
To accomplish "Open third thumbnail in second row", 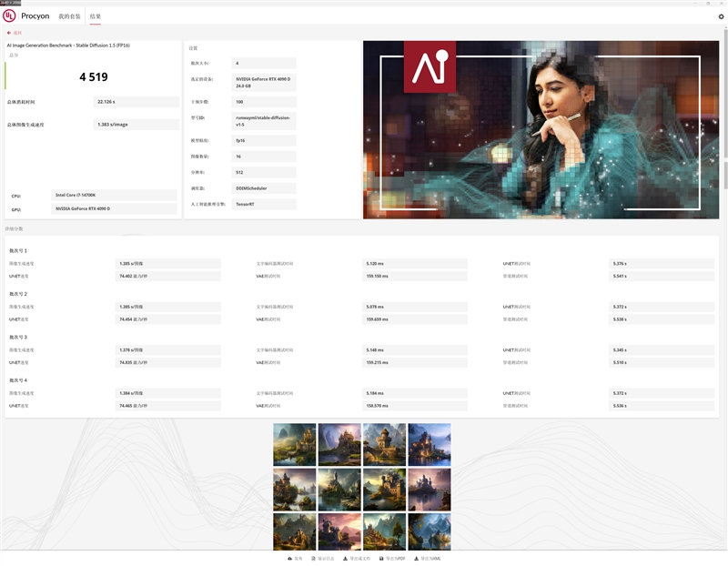I will tap(384, 490).
